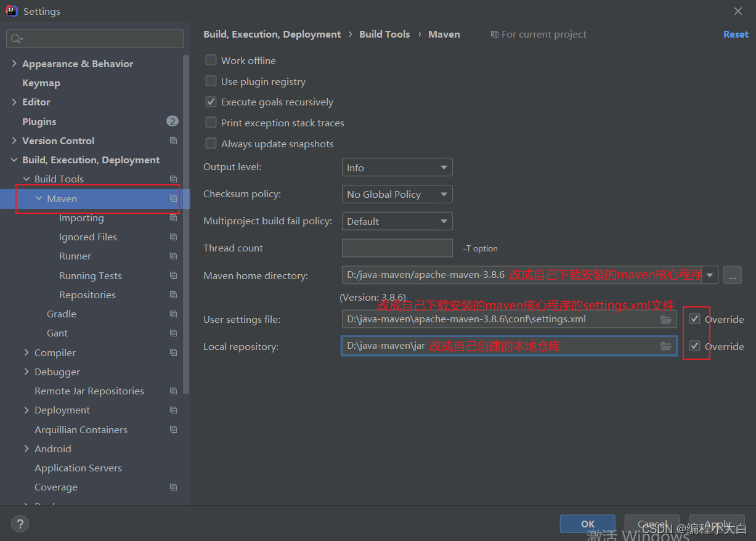756x541 pixels.
Task: Click the IntelliJ IDEA logo in title bar
Action: 11,10
